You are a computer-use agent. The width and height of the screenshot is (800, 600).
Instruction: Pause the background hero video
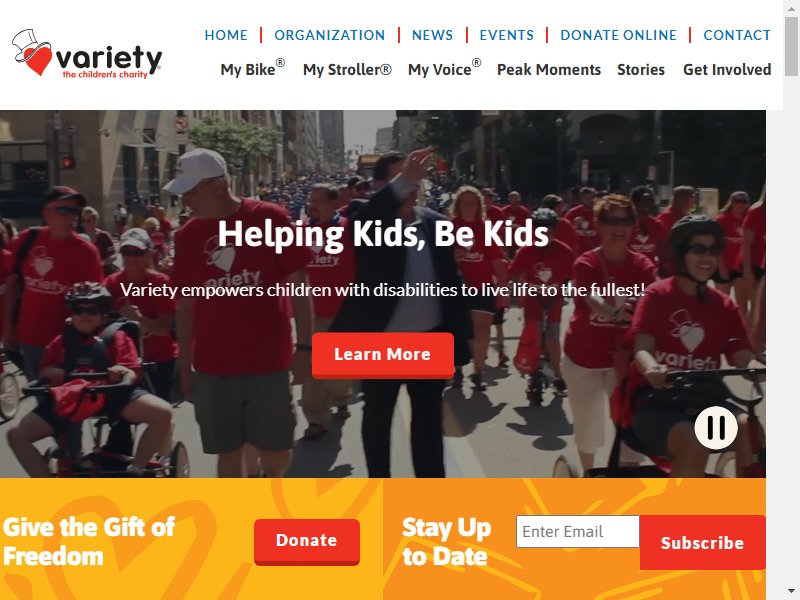(x=716, y=428)
